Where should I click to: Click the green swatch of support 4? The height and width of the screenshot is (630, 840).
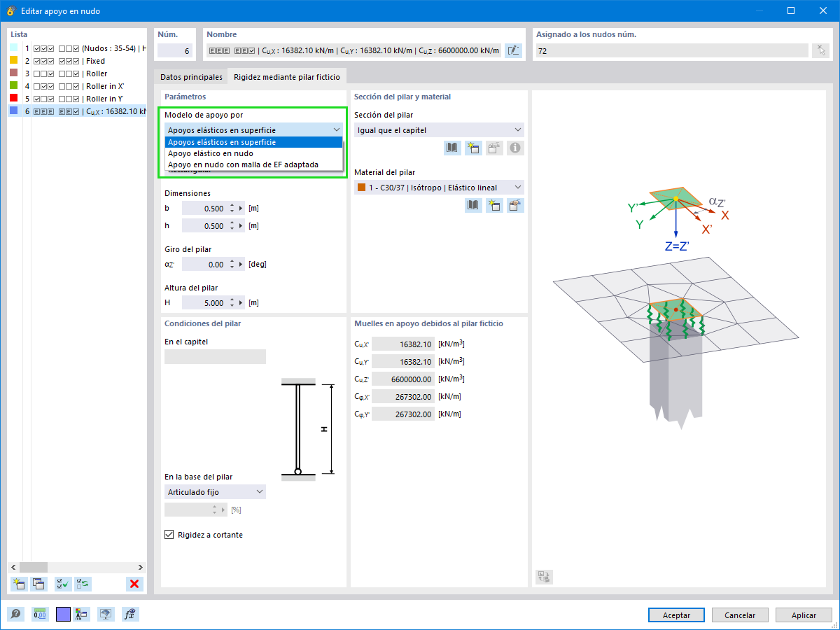[14, 86]
